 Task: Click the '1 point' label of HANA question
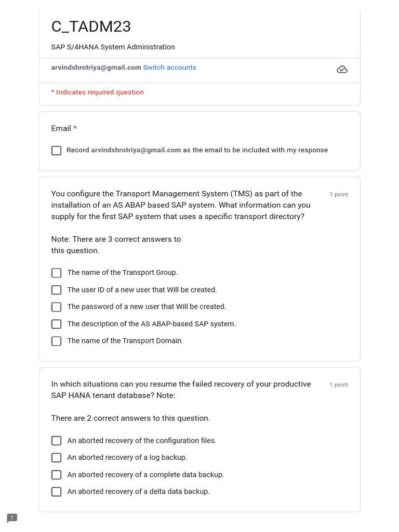[339, 385]
